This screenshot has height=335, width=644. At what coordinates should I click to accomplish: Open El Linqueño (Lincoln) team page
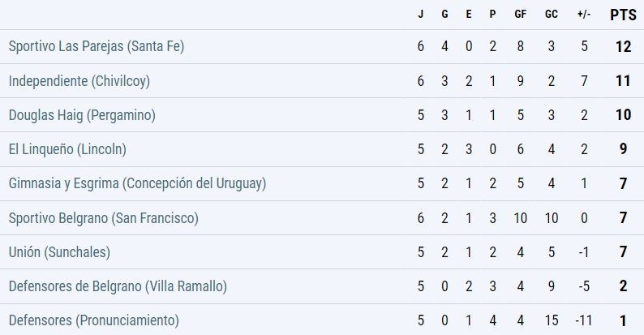[x=67, y=149]
